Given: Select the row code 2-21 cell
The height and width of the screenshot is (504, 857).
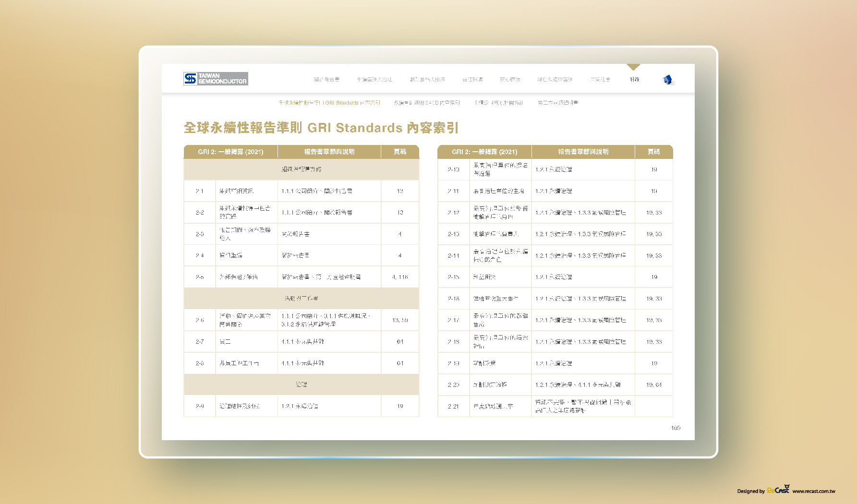Looking at the screenshot, I should click(453, 406).
